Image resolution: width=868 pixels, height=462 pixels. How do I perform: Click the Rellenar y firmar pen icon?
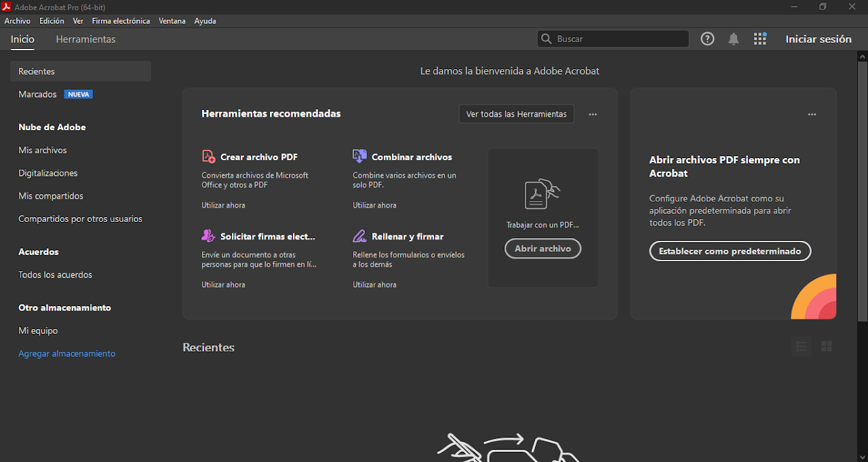tap(359, 236)
